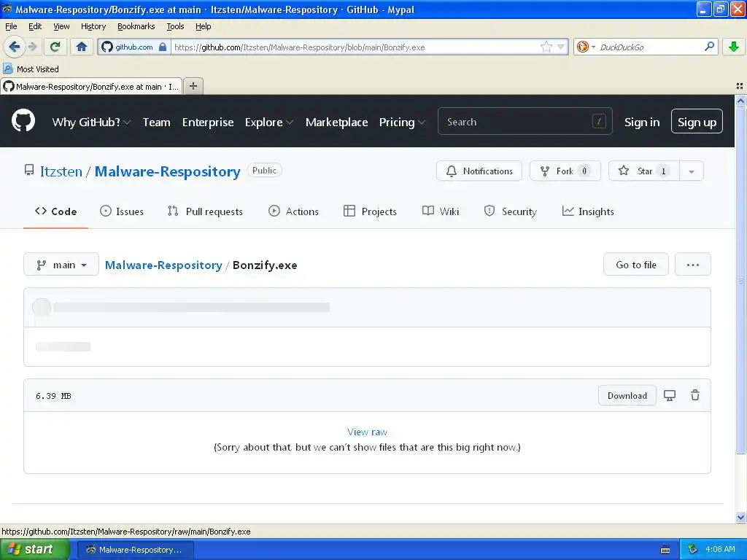747x560 pixels.
Task: Click the keyboard icon in the taskbar
Action: click(x=665, y=550)
